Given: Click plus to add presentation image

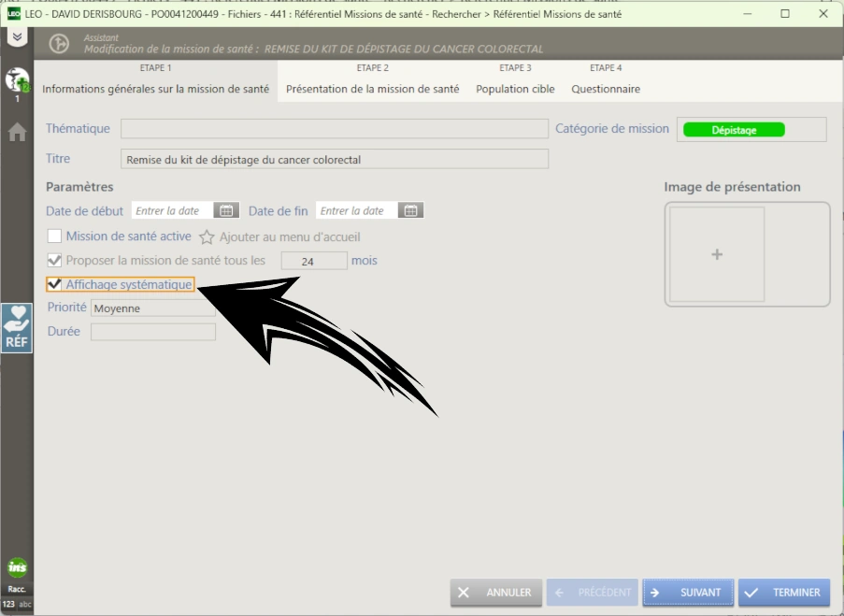Looking at the screenshot, I should tap(717, 254).
